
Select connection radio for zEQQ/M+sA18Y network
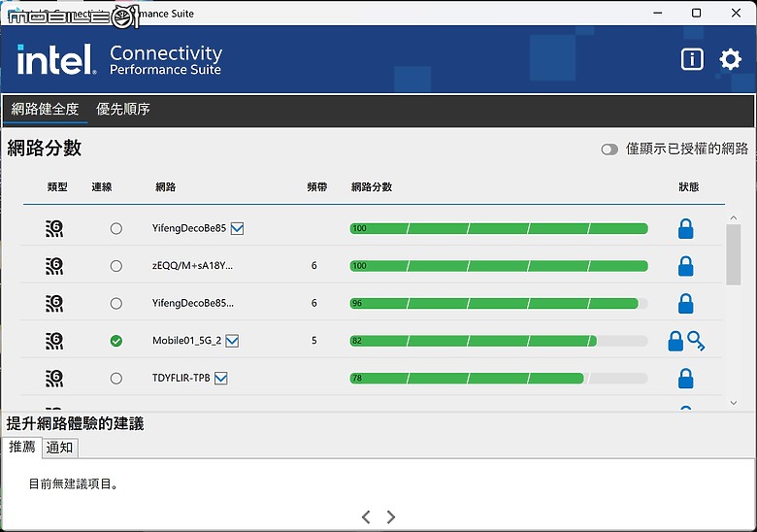tap(115, 266)
